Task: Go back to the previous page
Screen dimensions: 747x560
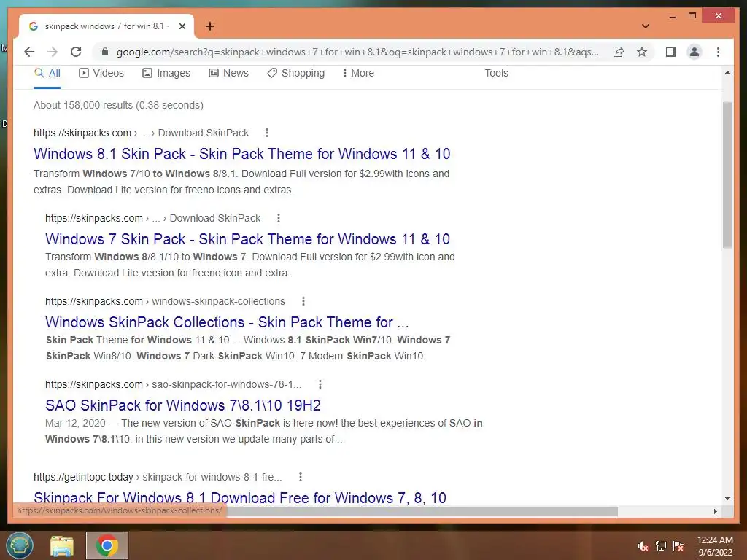Action: pos(29,52)
